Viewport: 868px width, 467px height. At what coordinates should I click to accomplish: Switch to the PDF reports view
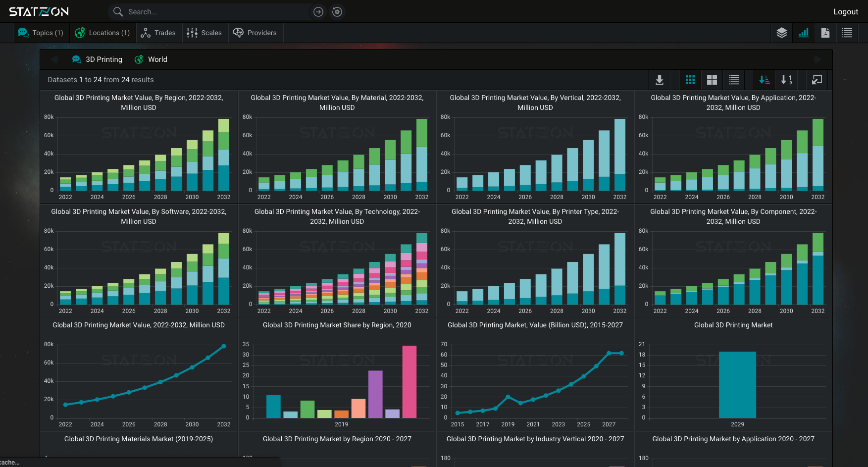click(x=825, y=33)
